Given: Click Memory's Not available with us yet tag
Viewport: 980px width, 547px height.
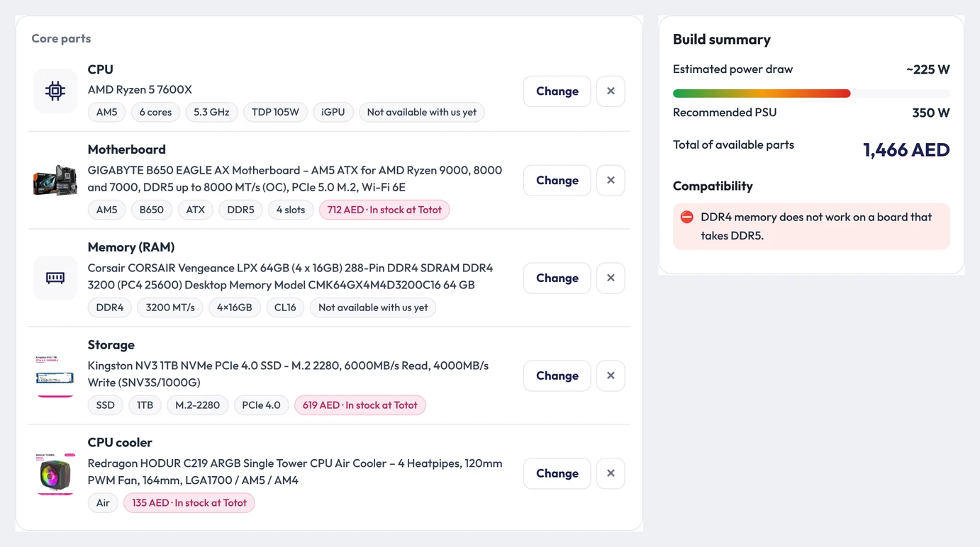Looking at the screenshot, I should 373,308.
